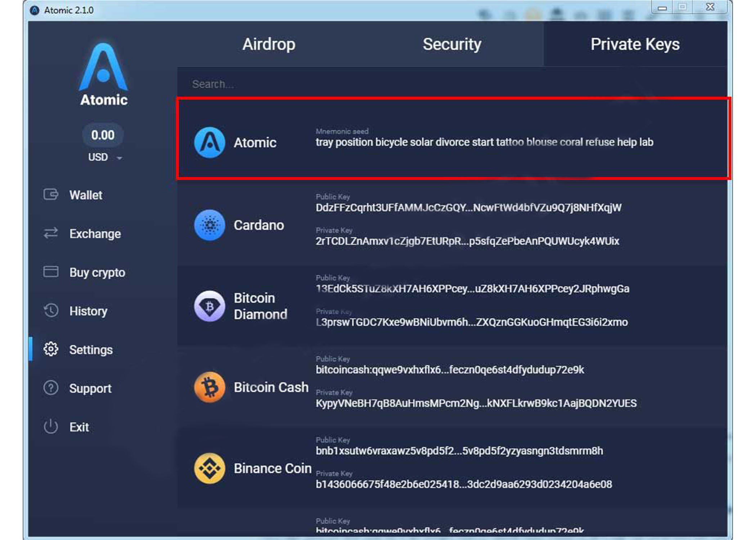Click the 0.00 balance display

103,135
